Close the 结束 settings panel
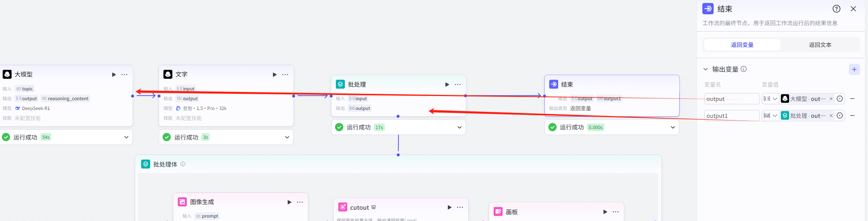 853,9
